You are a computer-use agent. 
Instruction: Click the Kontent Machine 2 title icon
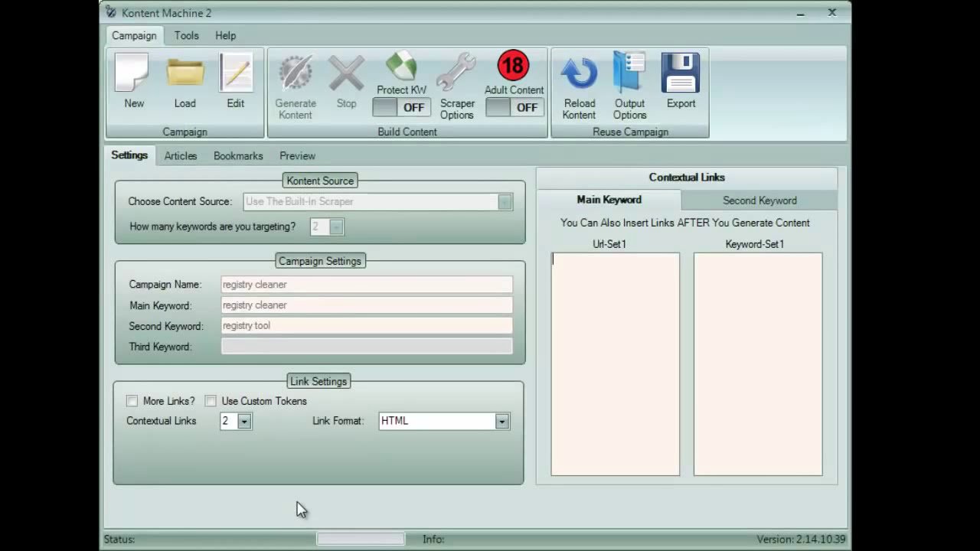click(x=111, y=12)
